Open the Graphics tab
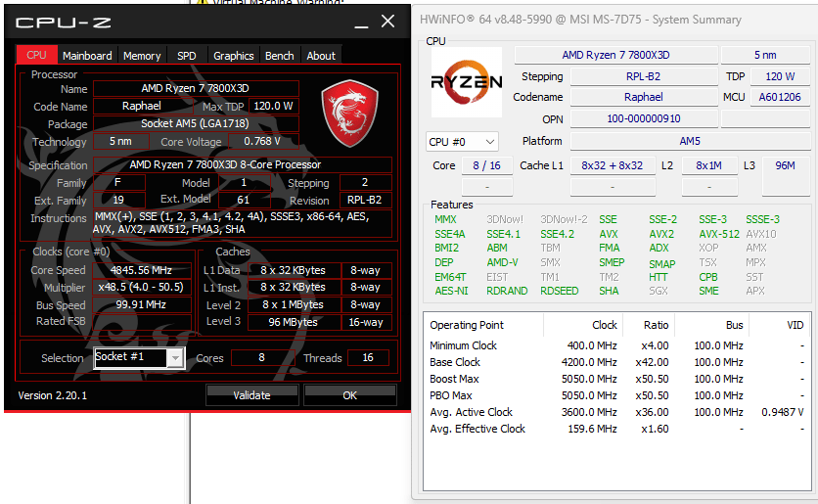Image resolution: width=818 pixels, height=504 pixels. [233, 56]
